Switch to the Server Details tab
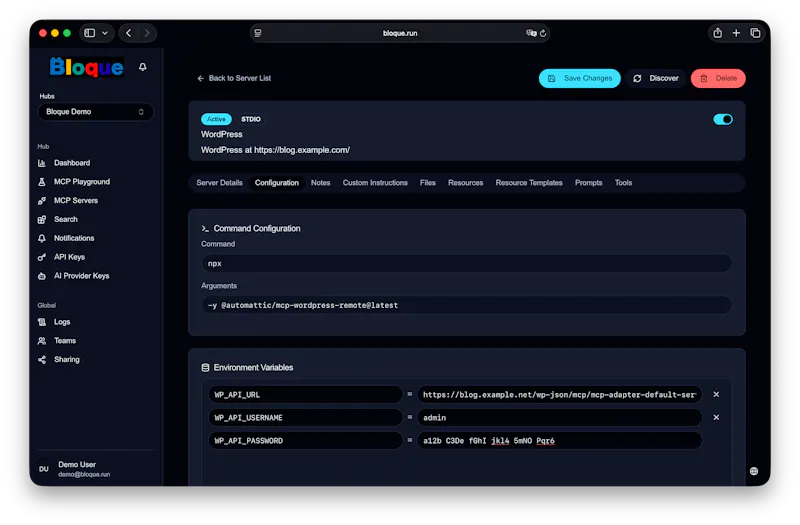Image resolution: width=800 pixels, height=525 pixels. pyautogui.click(x=219, y=183)
